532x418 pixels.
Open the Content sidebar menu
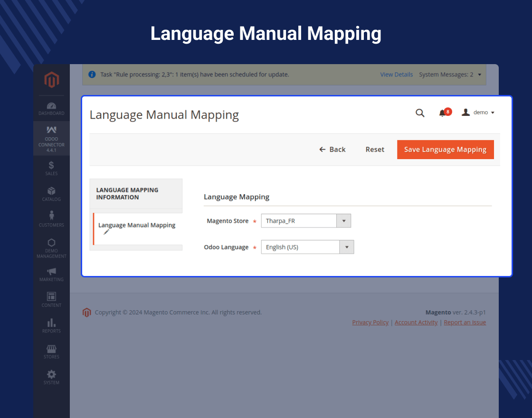point(52,300)
